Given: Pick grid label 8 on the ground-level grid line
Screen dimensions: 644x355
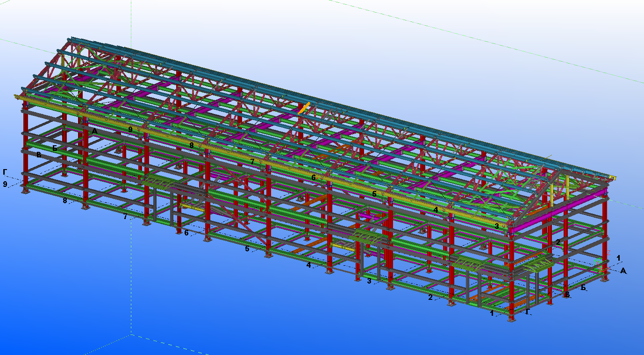Looking at the screenshot, I should click(65, 201).
